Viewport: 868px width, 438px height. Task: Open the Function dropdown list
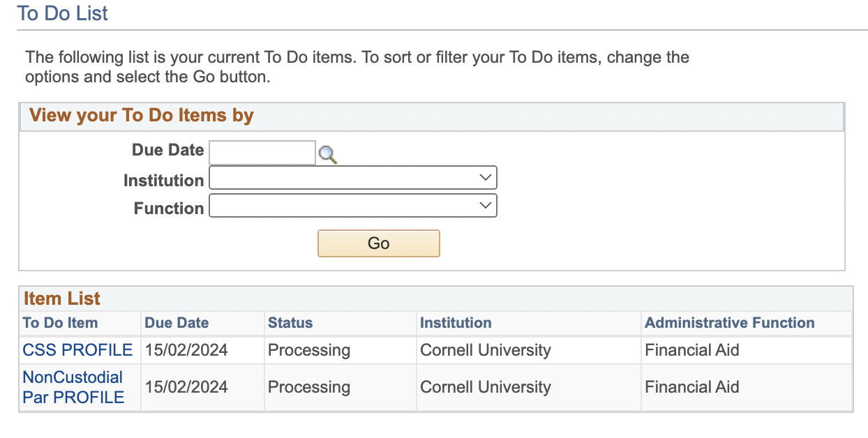tap(353, 206)
